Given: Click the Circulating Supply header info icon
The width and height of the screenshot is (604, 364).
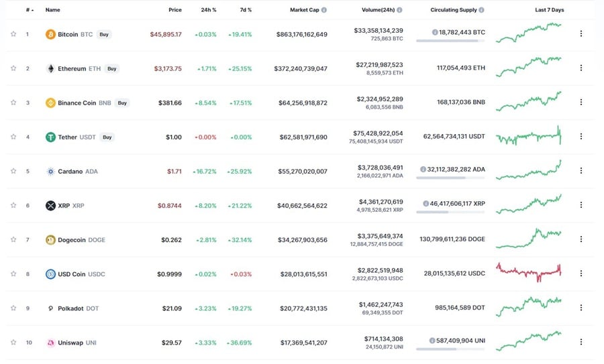Looking at the screenshot, I should click(482, 10).
